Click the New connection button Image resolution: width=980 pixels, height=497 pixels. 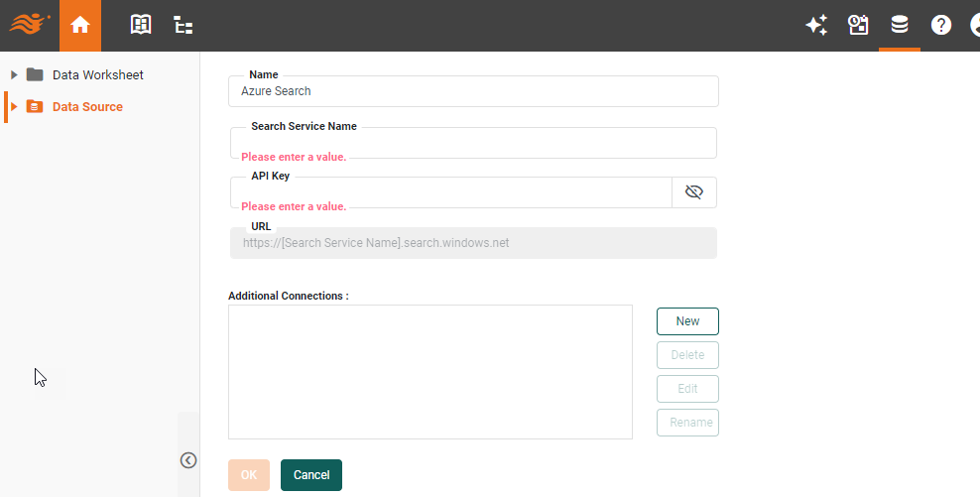click(x=687, y=321)
